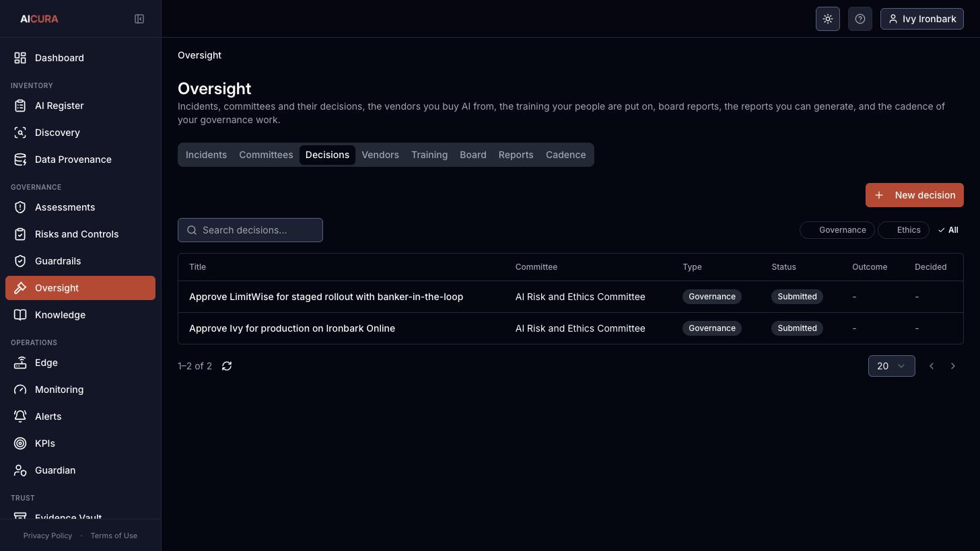Click the AI Register clipboard icon
Screen dimensions: 980x551
[x=20, y=106]
